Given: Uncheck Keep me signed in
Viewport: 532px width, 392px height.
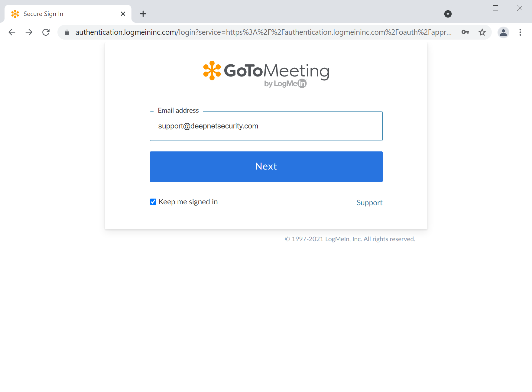Looking at the screenshot, I should pos(153,202).
